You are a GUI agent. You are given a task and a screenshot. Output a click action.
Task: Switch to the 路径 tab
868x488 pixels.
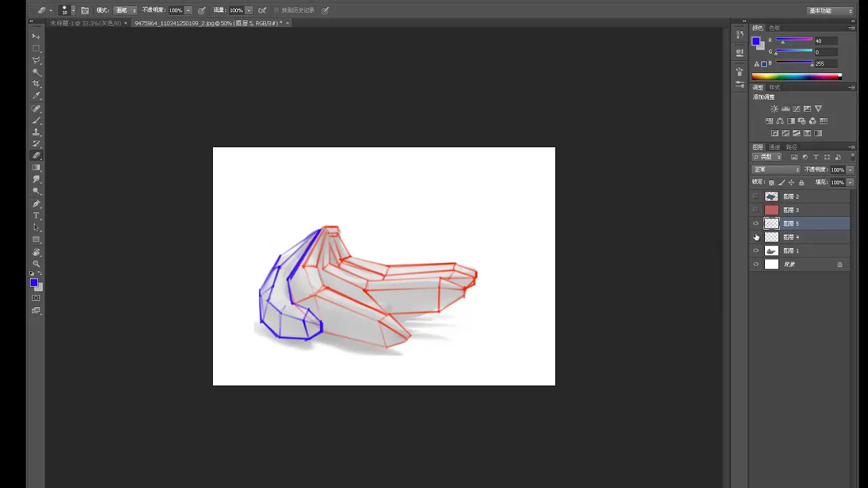pyautogui.click(x=791, y=147)
